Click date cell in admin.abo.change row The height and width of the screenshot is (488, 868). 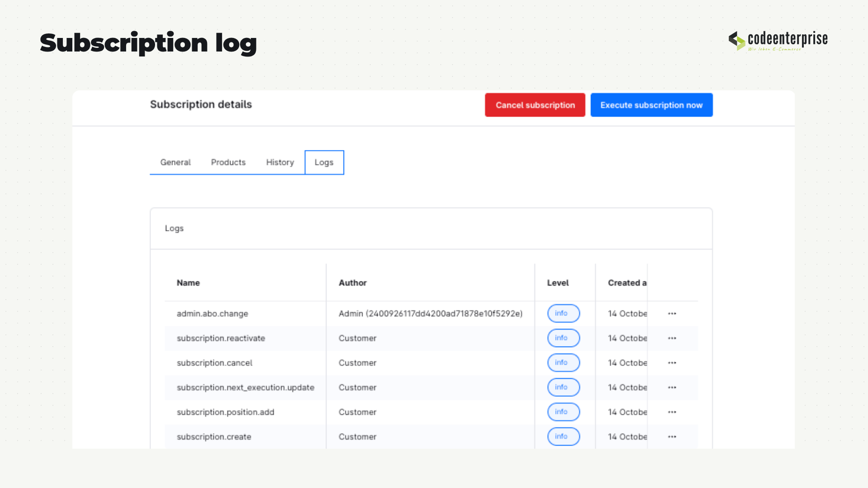627,314
